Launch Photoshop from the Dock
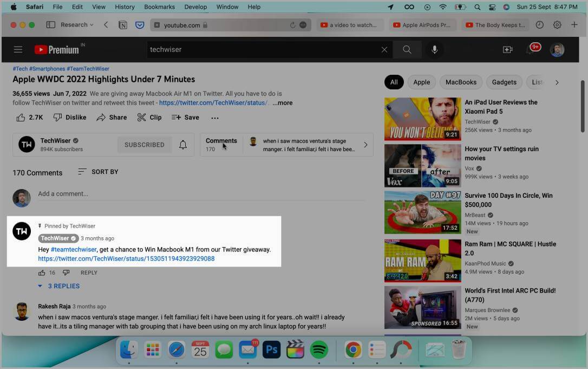 pyautogui.click(x=271, y=350)
